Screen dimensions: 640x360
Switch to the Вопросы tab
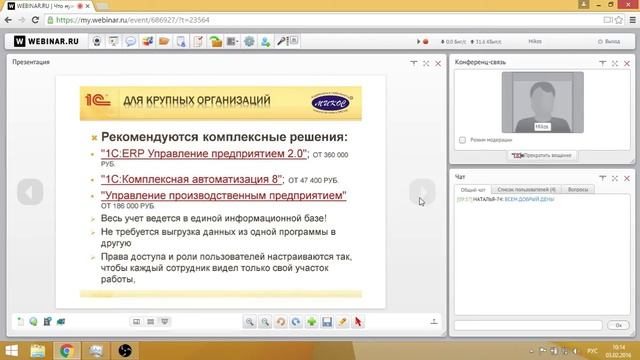point(578,190)
